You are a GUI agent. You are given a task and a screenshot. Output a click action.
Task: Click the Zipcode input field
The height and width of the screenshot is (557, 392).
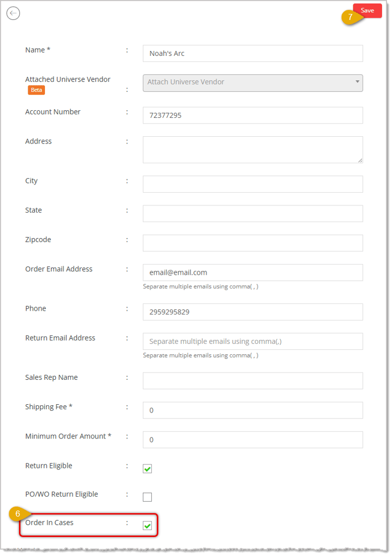point(253,243)
